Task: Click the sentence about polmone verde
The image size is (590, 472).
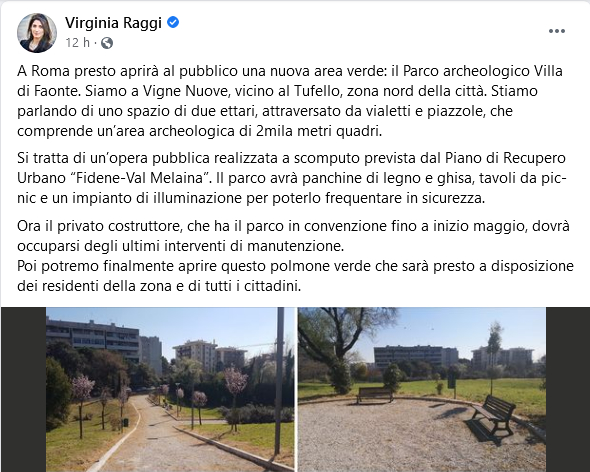Action: pos(295,276)
